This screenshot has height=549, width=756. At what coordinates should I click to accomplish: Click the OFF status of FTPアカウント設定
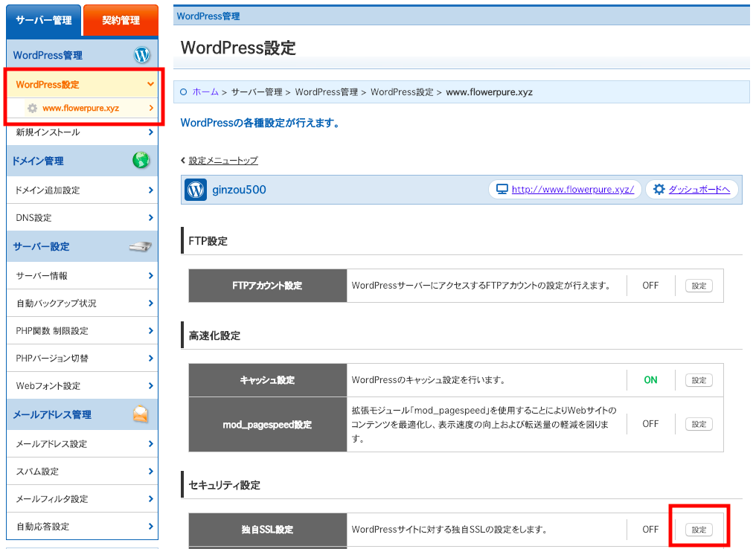point(650,286)
